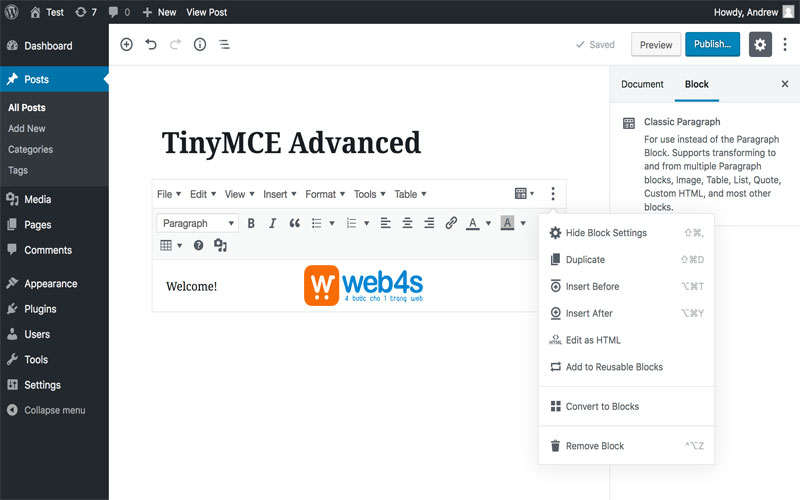Open the Paragraph format dropdown
Viewport: 800px width, 500px height.
coord(197,223)
